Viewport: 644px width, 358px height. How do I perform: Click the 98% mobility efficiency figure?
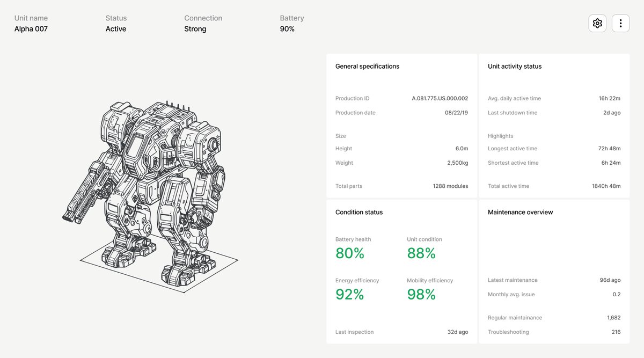click(x=421, y=294)
